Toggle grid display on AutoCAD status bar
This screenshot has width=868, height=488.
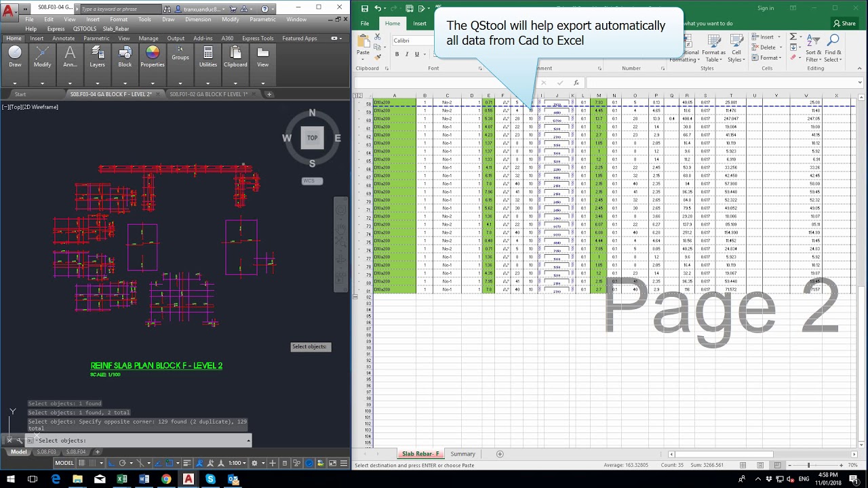click(81, 463)
